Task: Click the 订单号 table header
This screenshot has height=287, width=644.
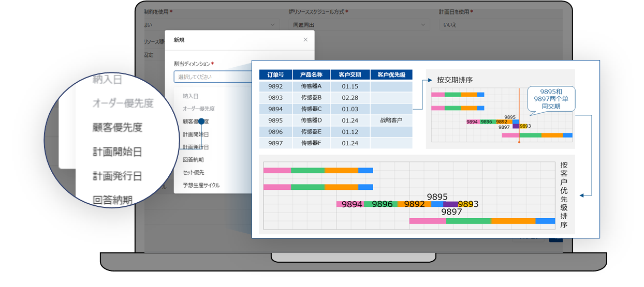Action: [275, 75]
